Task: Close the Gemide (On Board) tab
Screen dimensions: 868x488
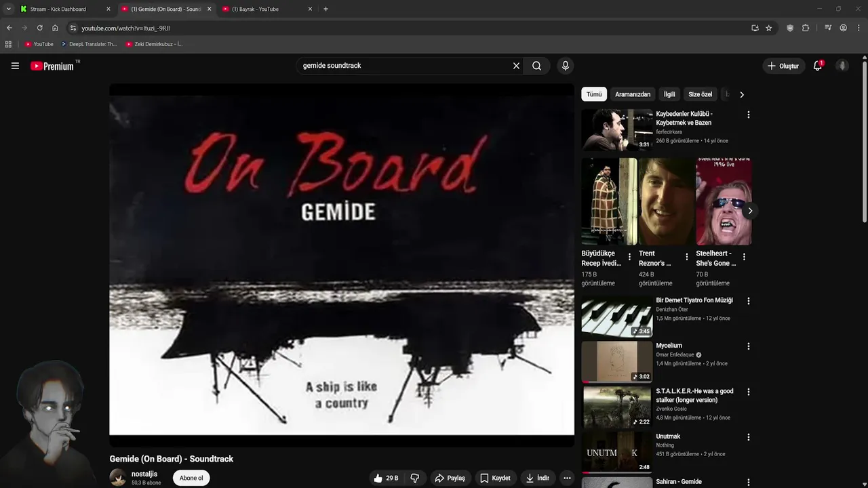Action: (x=209, y=9)
